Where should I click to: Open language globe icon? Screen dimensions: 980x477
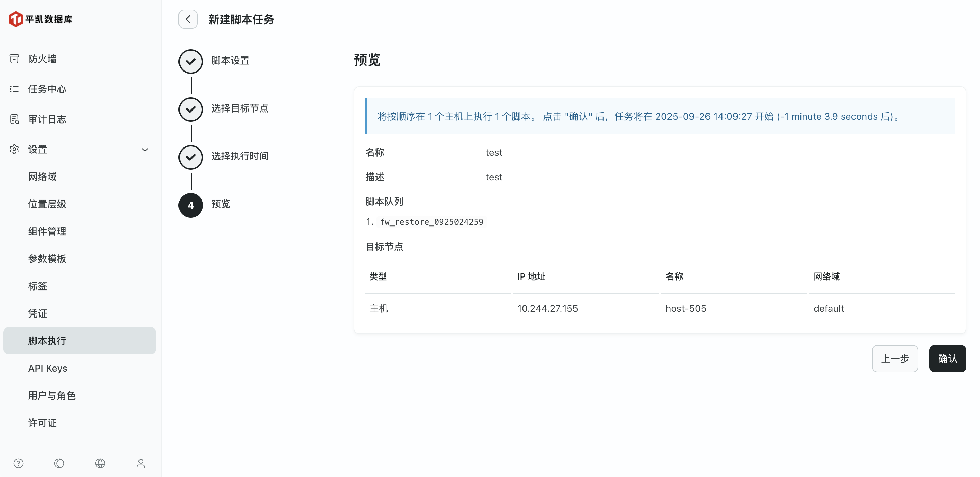click(x=100, y=463)
